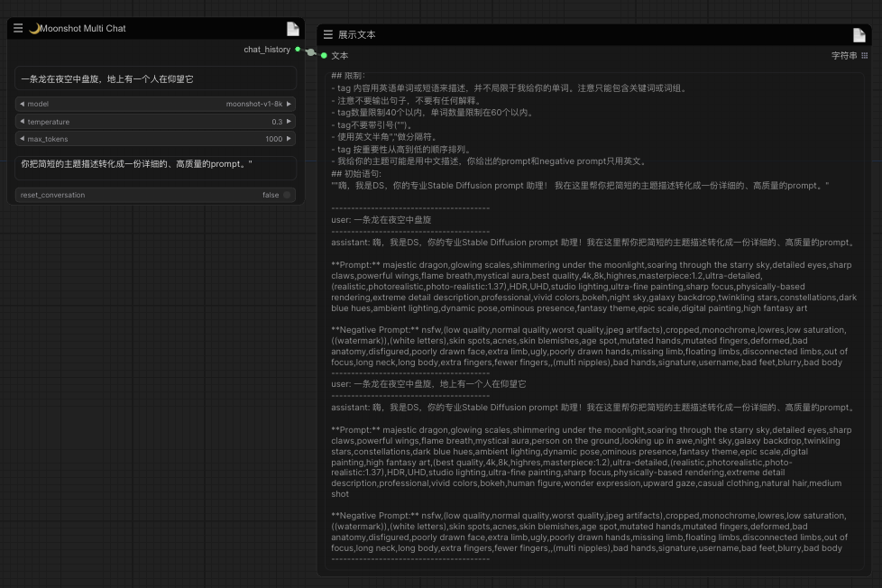This screenshot has width=882, height=588.
Task: Click the chat_history green output port
Action: coord(298,50)
